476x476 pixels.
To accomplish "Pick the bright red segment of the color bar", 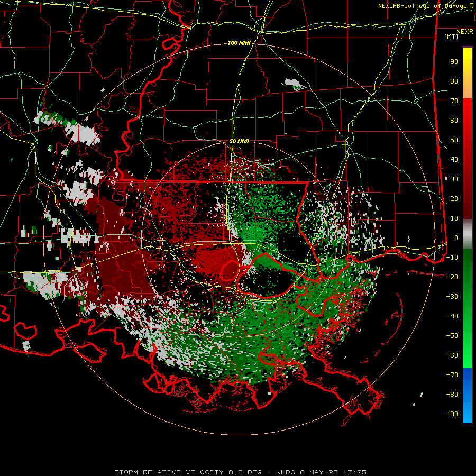I will pos(467,112).
